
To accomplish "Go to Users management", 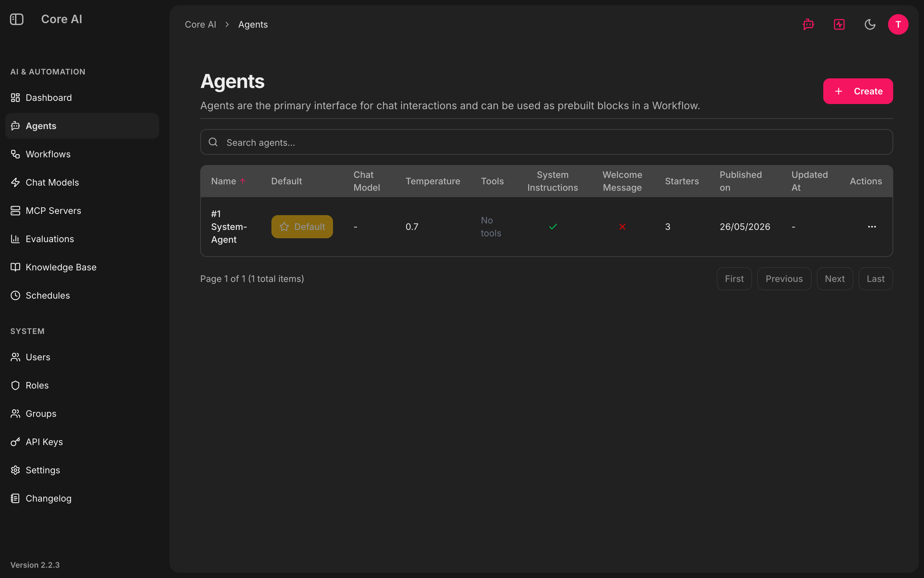I will pos(82,357).
